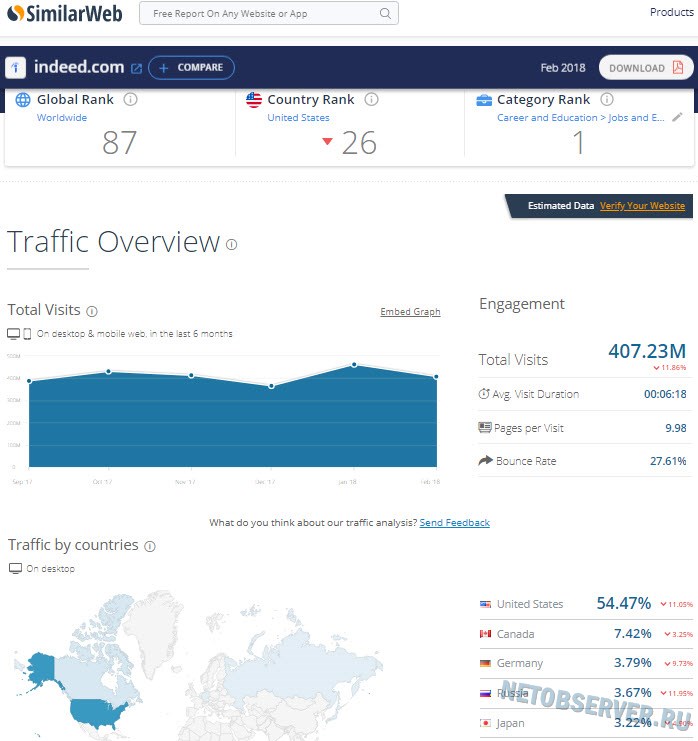Image resolution: width=698 pixels, height=741 pixels.
Task: Show Traffic by countries info icon
Action: (x=150, y=547)
